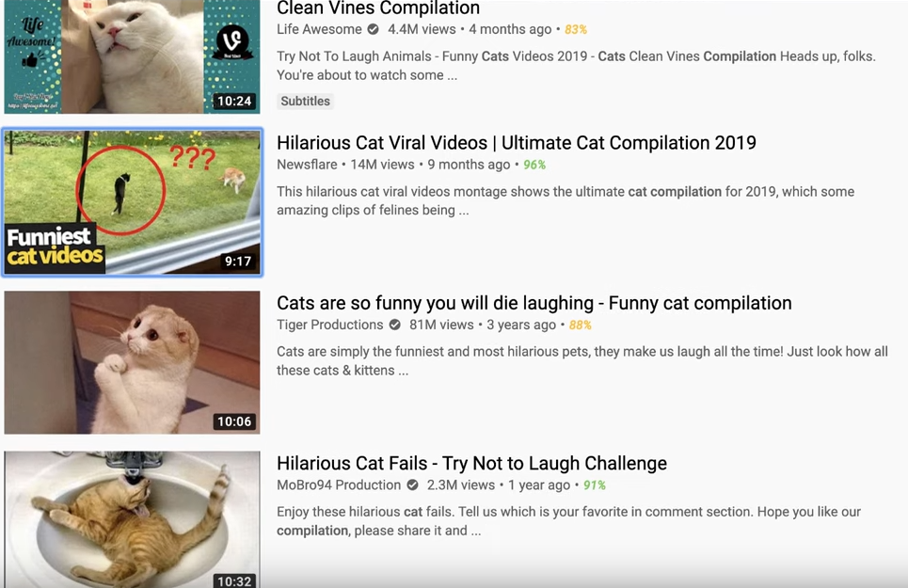908x588 pixels.
Task: Click the Vine logo on the first thumbnail
Action: click(232, 41)
